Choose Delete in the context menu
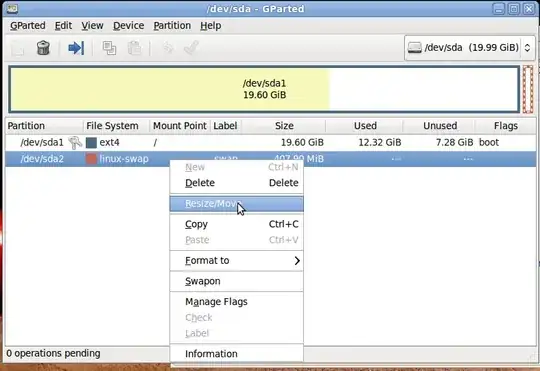Screen dimensions: 540x371 237,183
